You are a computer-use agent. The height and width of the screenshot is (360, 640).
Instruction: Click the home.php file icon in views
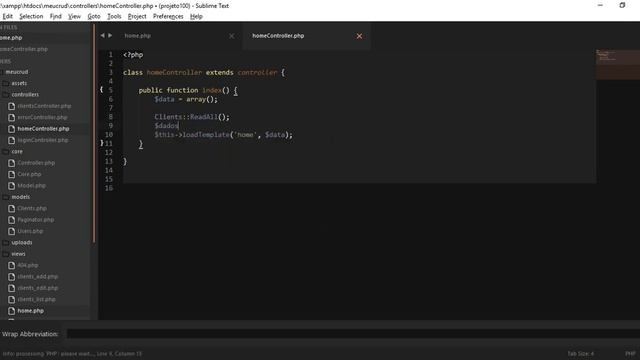click(11, 311)
